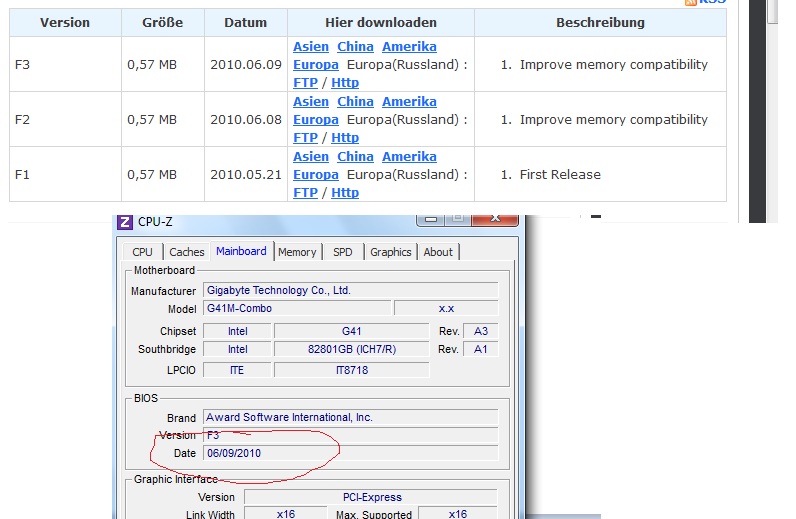This screenshot has height=519, width=796.
Task: Click the Amerika link in the F1 row
Action: pos(409,156)
